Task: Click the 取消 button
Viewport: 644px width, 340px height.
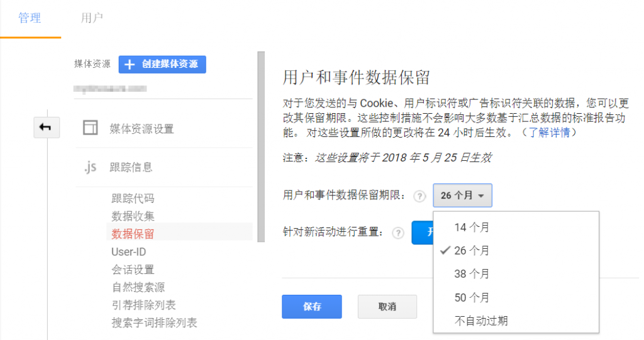Action: point(387,307)
